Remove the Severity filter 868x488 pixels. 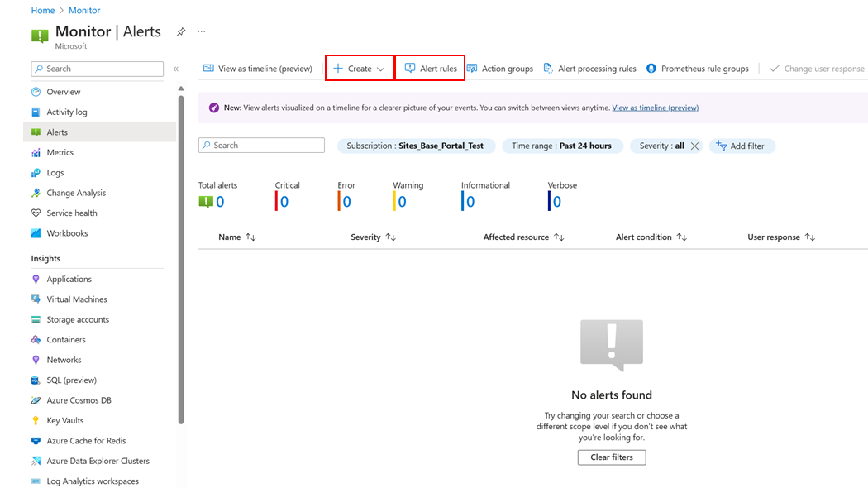694,146
